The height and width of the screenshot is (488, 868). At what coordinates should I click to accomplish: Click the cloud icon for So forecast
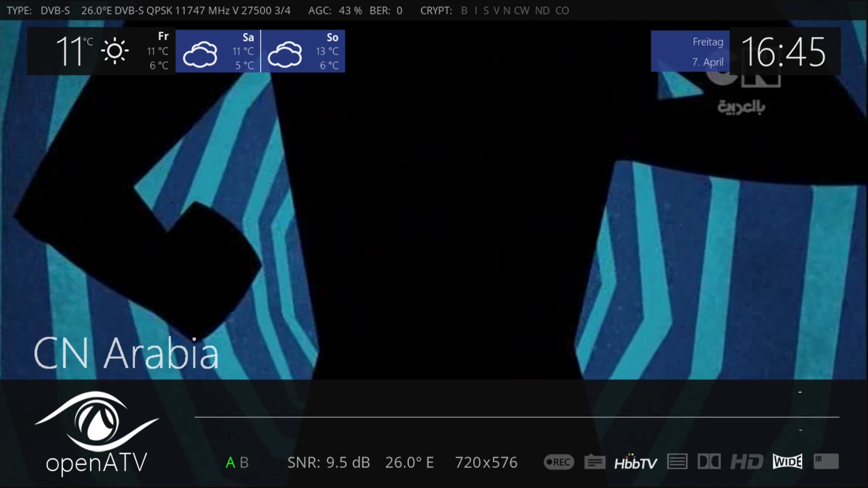point(285,54)
